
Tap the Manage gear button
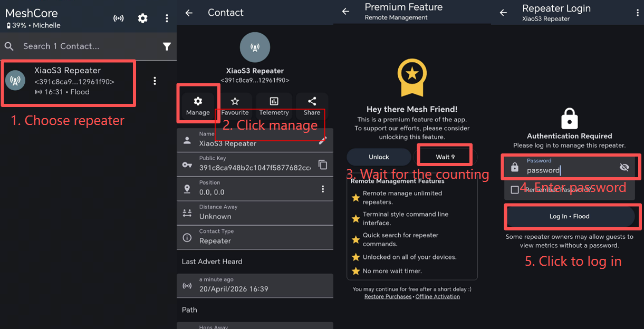click(x=198, y=105)
